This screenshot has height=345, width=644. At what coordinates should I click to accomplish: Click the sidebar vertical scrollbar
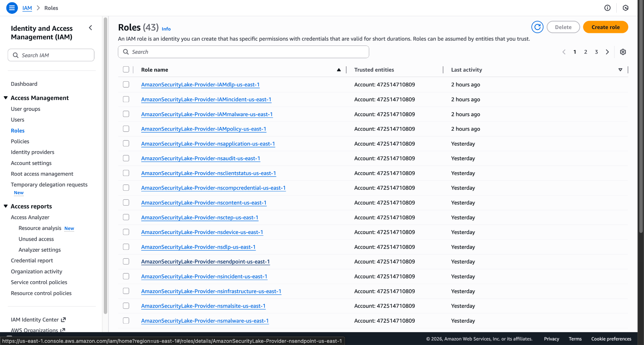click(105, 166)
